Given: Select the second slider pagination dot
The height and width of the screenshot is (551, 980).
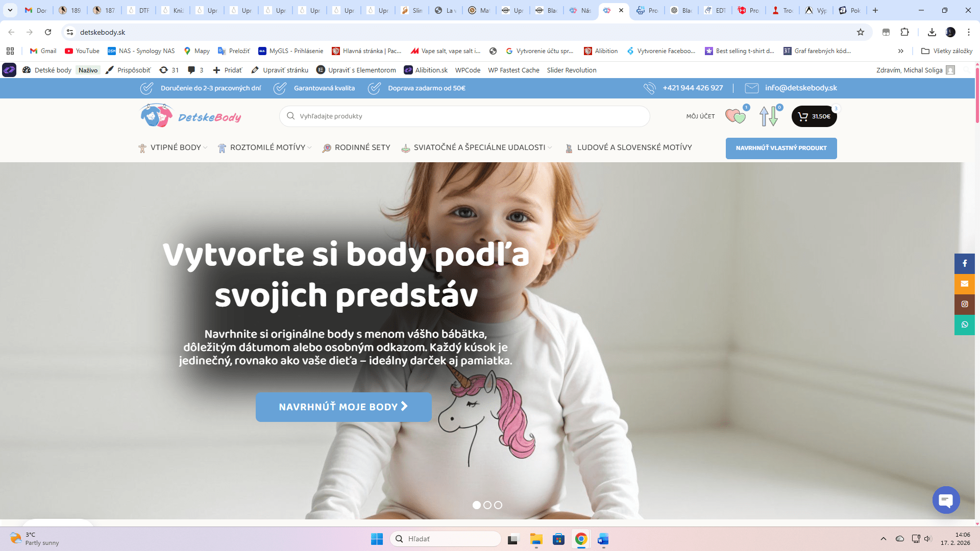Looking at the screenshot, I should tap(487, 505).
